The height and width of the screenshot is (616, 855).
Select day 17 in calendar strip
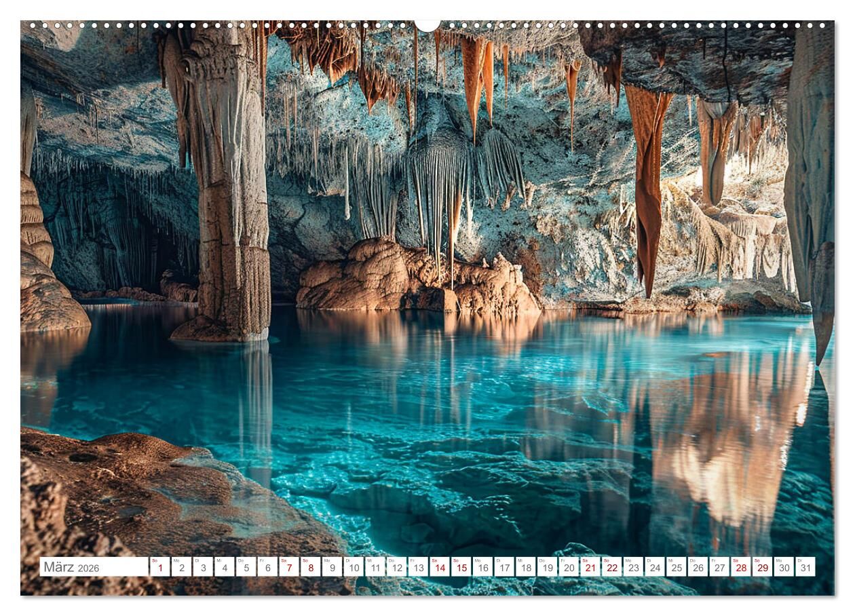pos(503,567)
